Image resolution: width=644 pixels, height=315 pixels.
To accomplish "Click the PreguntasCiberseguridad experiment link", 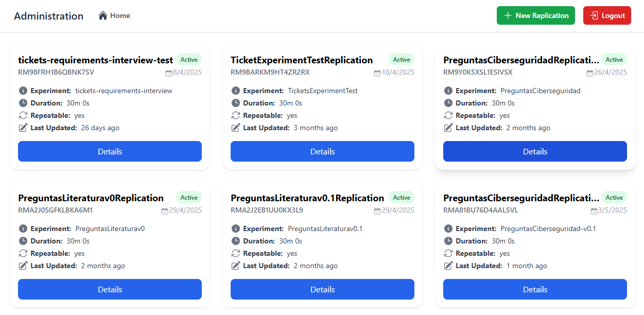I will (540, 90).
